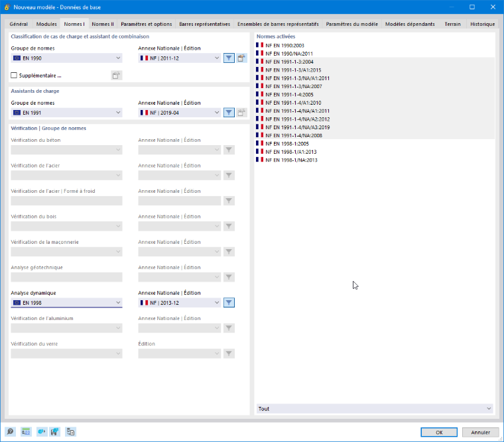The height and width of the screenshot is (442, 504).
Task: Select NF EN 1998-1/NA:2013 list entry
Action: (x=375, y=160)
